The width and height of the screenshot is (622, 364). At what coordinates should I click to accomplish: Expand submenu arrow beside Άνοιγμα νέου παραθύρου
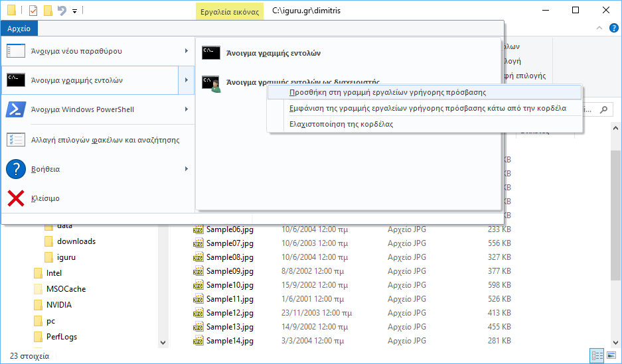[186, 51]
